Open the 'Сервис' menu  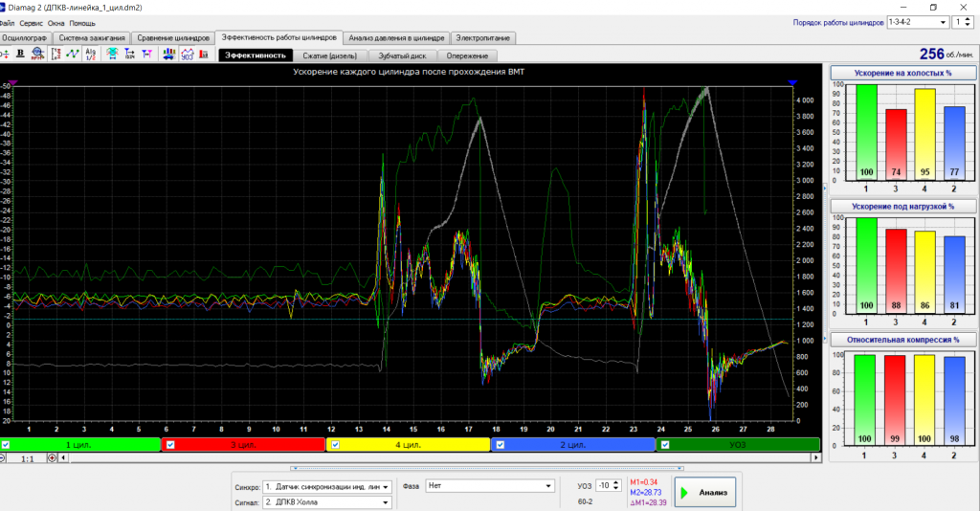[32, 23]
